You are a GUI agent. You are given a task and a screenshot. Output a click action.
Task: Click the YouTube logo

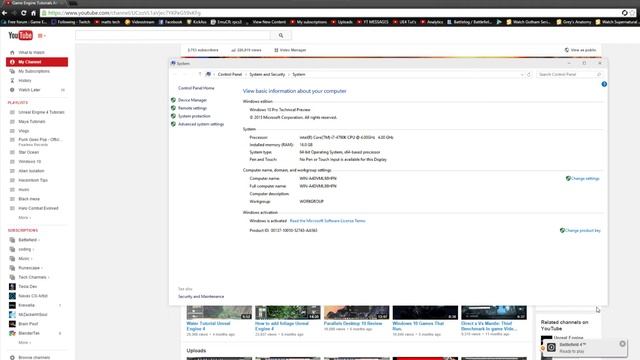(x=20, y=36)
